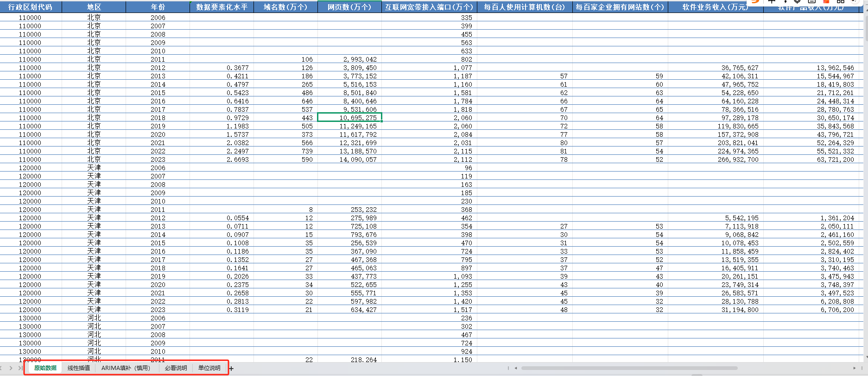The image size is (868, 376).
Task: Click the horizontal scrollbar thumb
Action: click(x=629, y=368)
